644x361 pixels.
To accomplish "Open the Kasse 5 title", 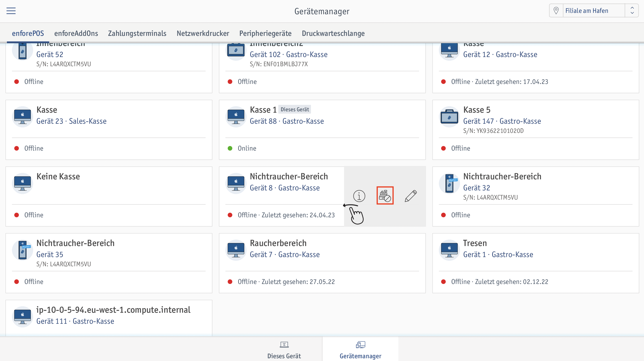I will (x=477, y=110).
